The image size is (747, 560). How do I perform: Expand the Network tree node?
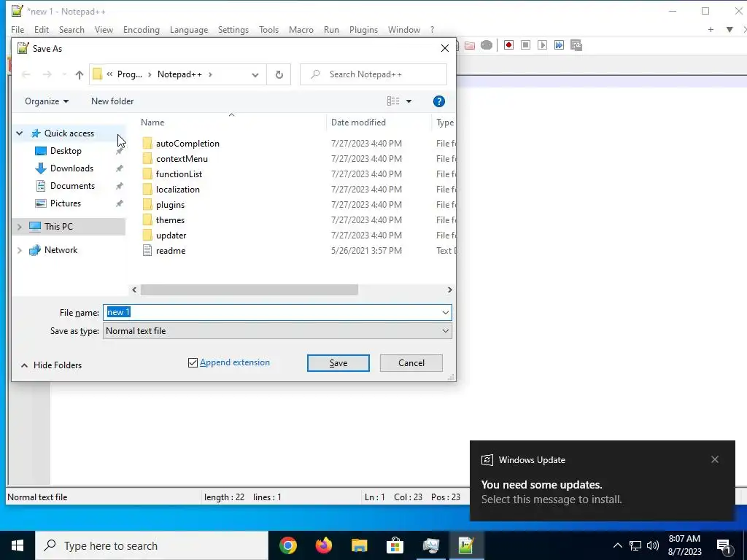[20, 250]
